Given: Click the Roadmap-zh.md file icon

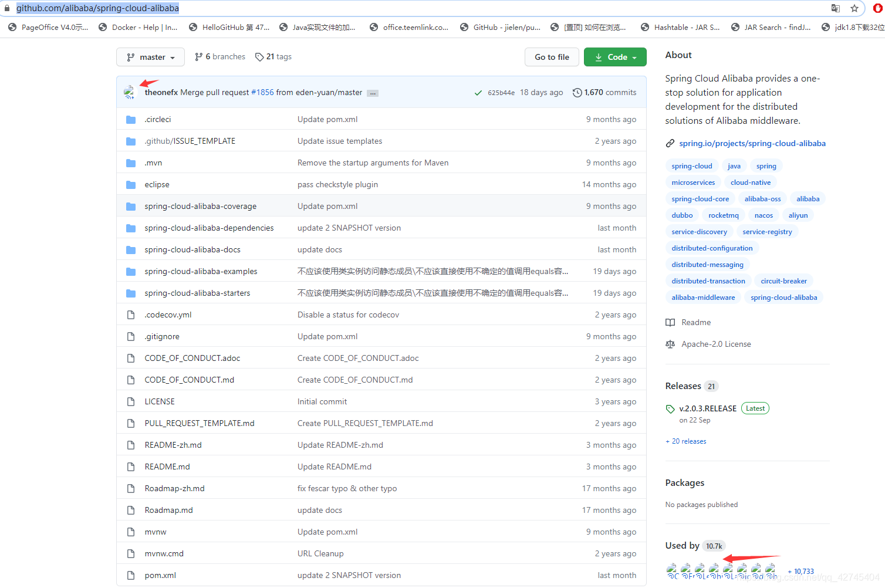Looking at the screenshot, I should [131, 489].
